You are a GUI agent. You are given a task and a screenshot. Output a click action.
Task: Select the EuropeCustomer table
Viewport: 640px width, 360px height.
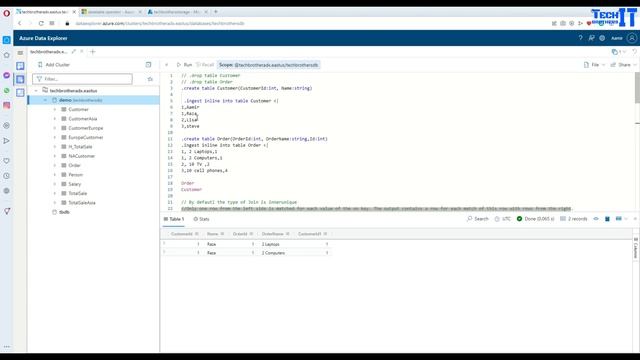86,138
